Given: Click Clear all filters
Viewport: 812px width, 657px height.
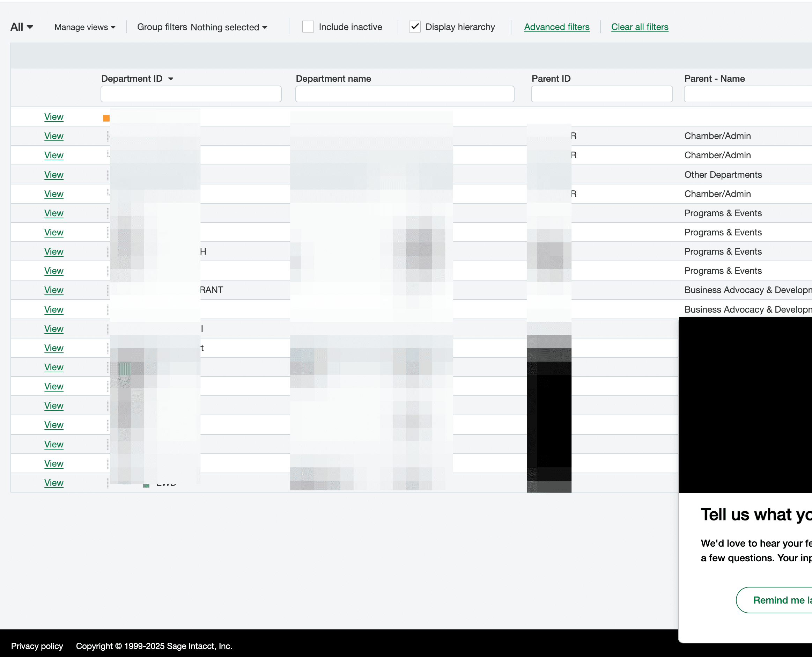Looking at the screenshot, I should pyautogui.click(x=640, y=27).
